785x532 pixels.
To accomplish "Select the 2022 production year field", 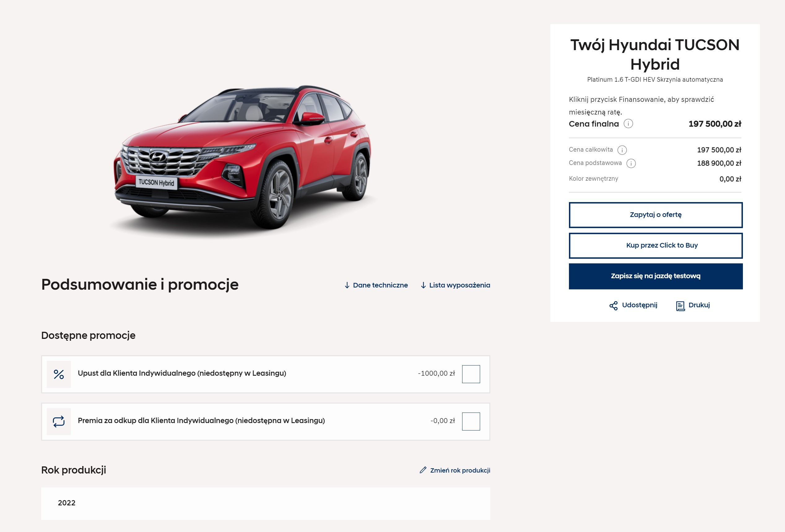I will [x=265, y=503].
